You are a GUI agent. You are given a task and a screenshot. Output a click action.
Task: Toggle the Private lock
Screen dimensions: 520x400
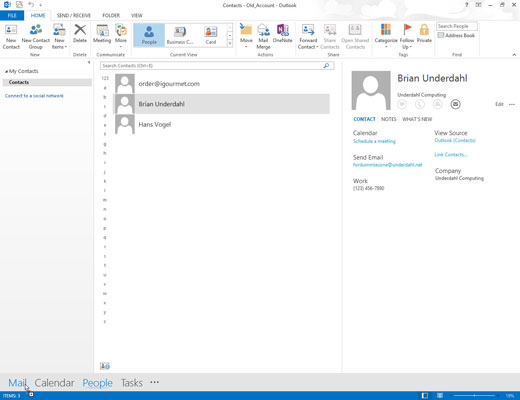point(424,33)
